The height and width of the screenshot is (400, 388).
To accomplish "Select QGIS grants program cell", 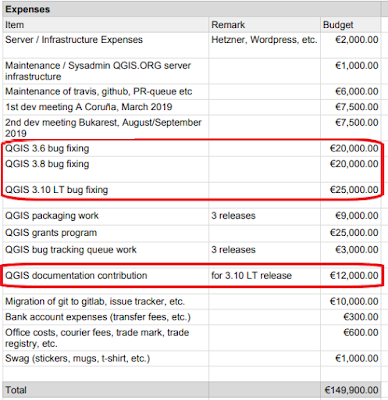I will coord(106,233).
